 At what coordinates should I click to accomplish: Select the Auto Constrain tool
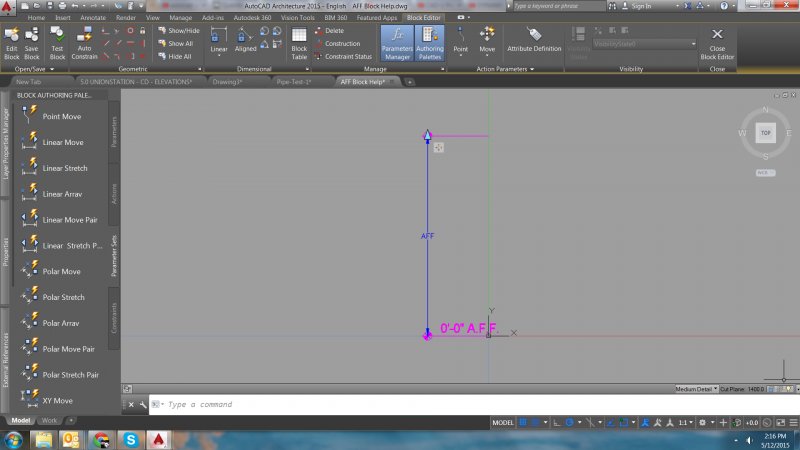pos(85,40)
